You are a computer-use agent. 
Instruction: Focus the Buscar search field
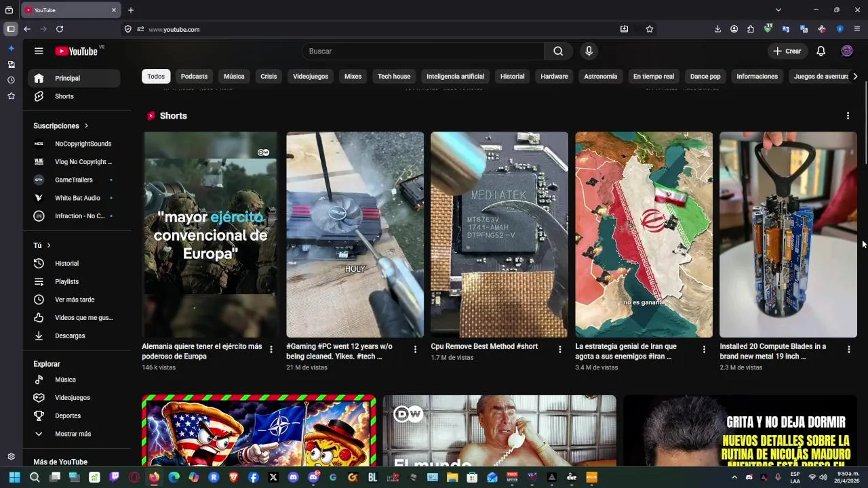tap(422, 51)
